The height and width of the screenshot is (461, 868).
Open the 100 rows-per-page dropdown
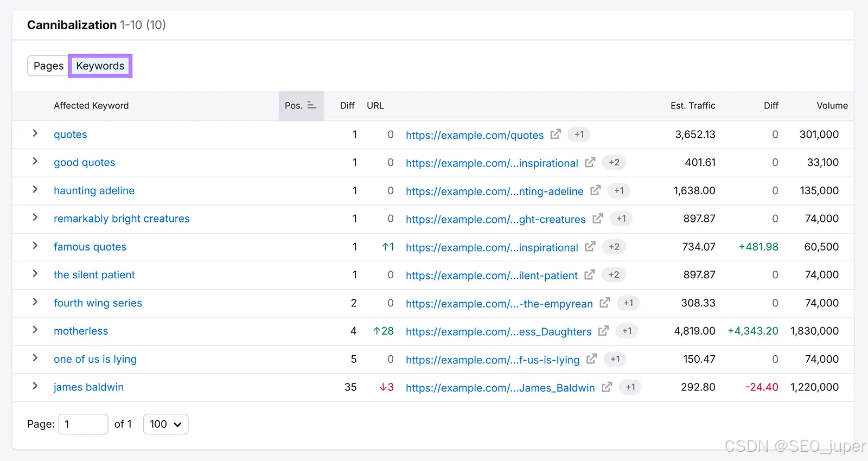pos(165,424)
